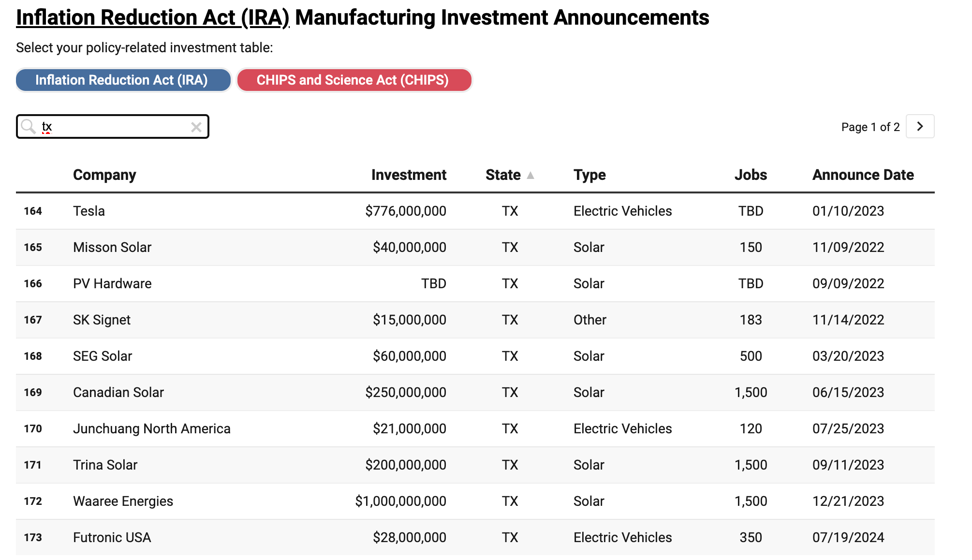
Task: Click the 09/09/2022 announce date
Action: [x=848, y=283]
